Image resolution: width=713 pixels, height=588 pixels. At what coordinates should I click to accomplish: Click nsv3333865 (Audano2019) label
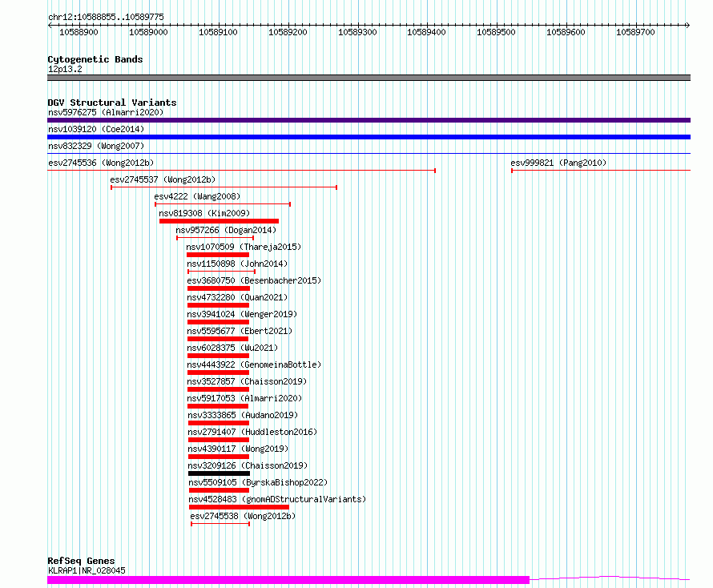[243, 415]
